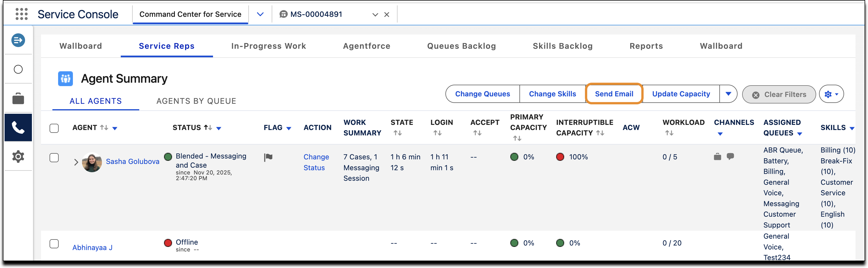This screenshot has width=868, height=268.
Task: Click the '0 / 20' workload value
Action: [672, 243]
